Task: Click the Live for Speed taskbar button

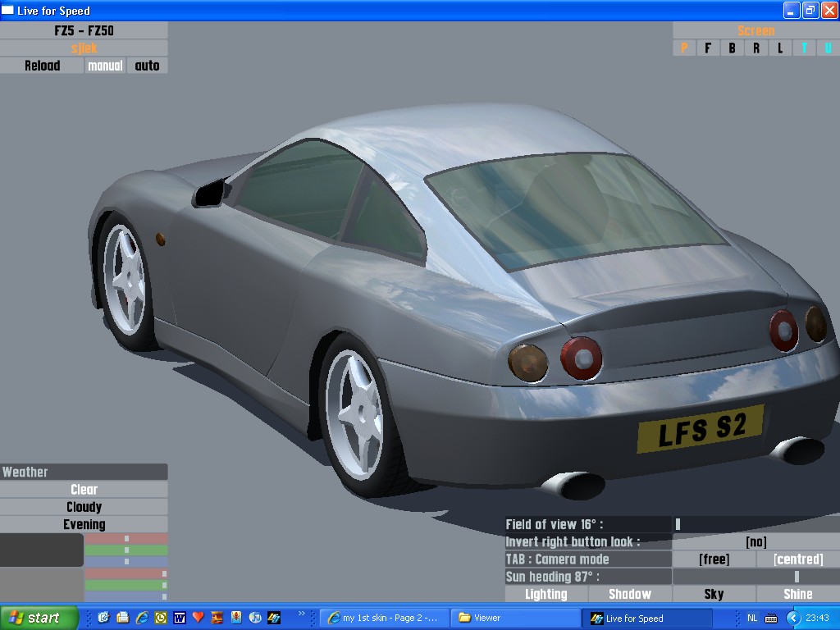Action: tap(647, 619)
